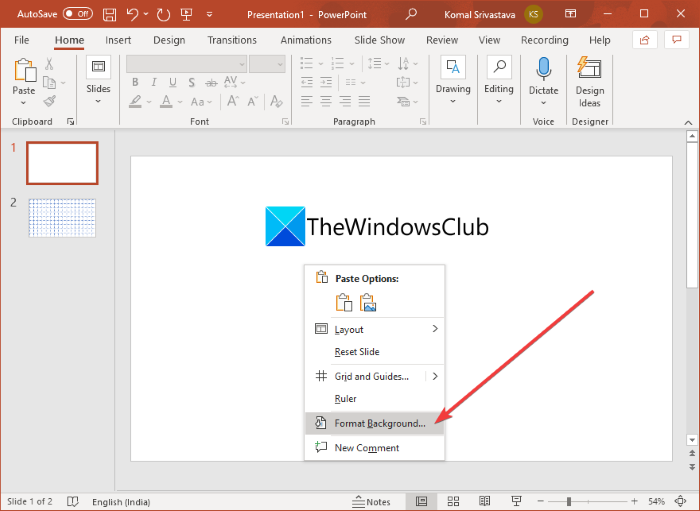Screen dimensions: 700x511
Task: Click the Redo/Repeat icon
Action: [x=163, y=15]
